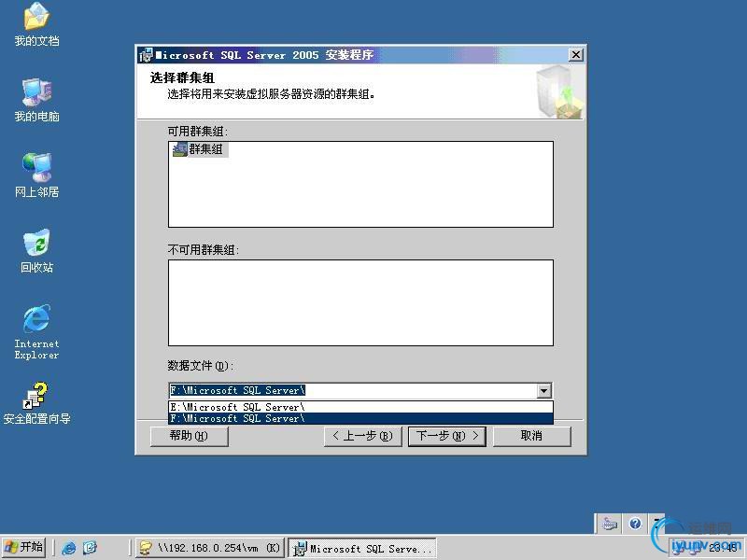Select the 回收站 recycle bin icon

click(36, 250)
